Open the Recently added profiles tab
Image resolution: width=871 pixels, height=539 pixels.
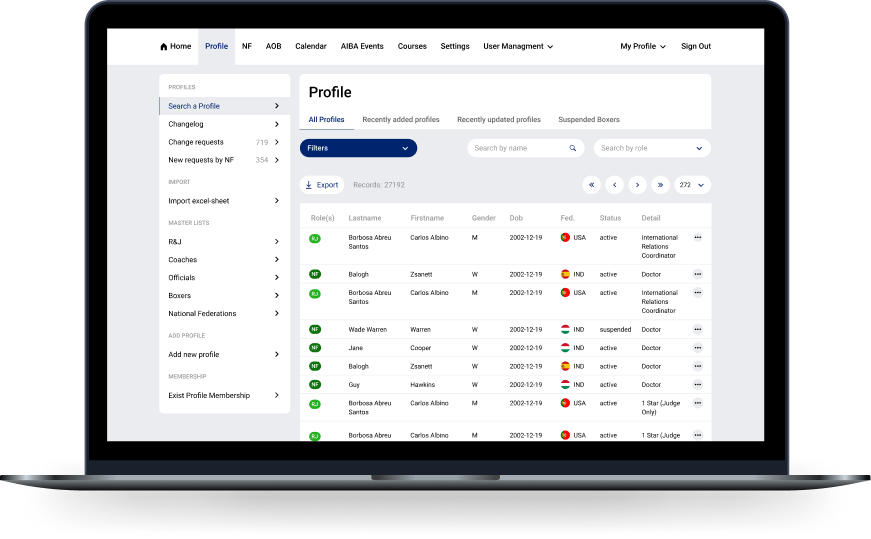click(x=400, y=120)
